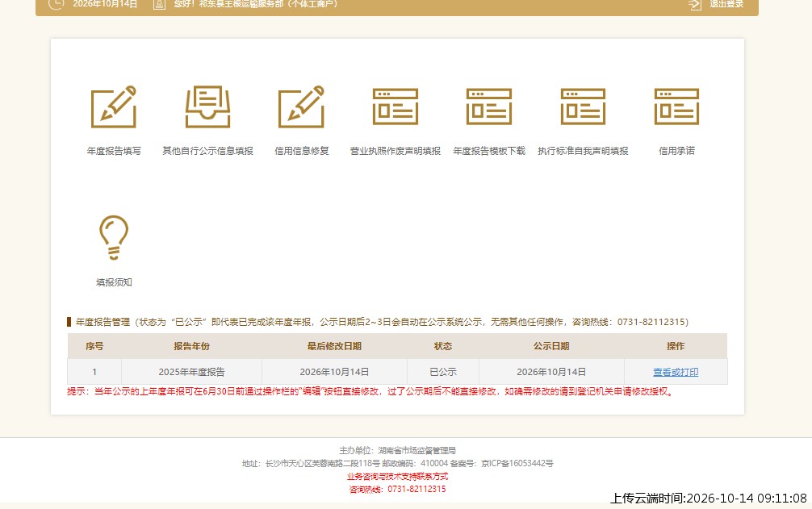Click the 状态 column header
Screen dimensions: 812x509
click(443, 346)
